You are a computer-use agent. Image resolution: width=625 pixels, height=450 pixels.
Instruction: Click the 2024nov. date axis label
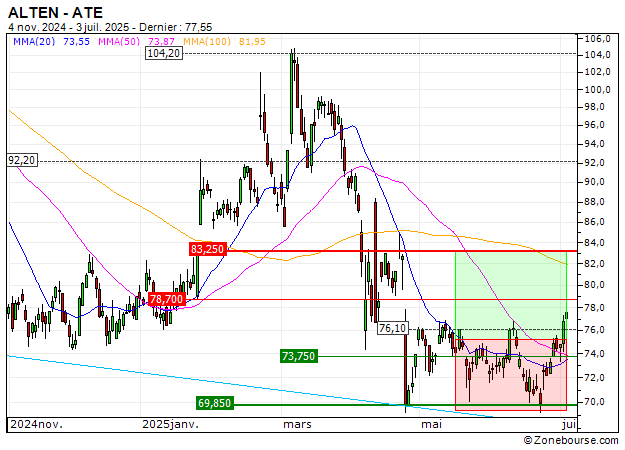(x=36, y=424)
